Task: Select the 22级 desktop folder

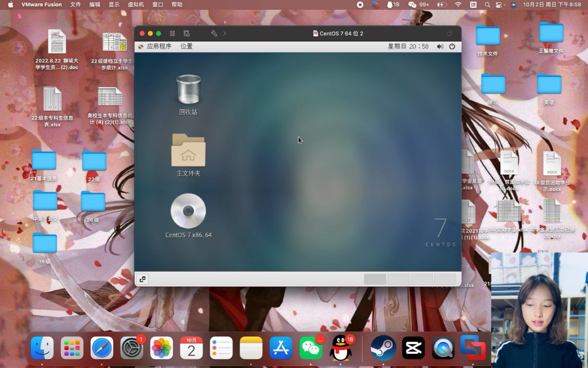Action: 94,166
